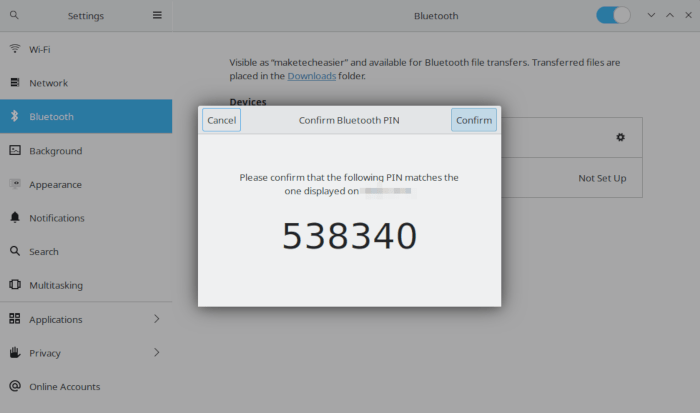The image size is (700, 413).
Task: Open the Applications settings entry
Action: [x=86, y=319]
